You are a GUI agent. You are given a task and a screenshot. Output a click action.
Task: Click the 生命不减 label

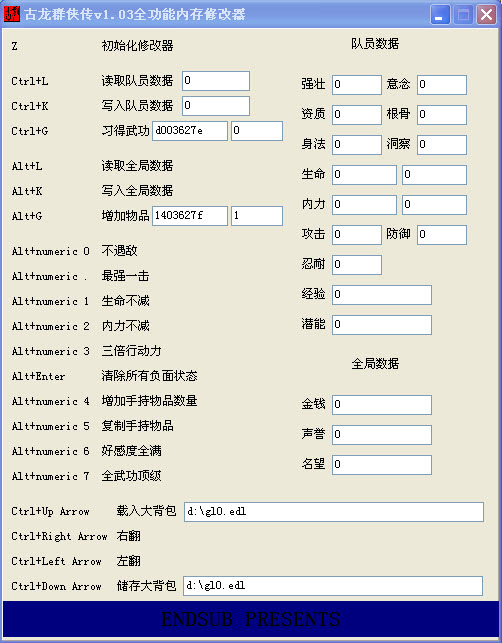(x=126, y=301)
